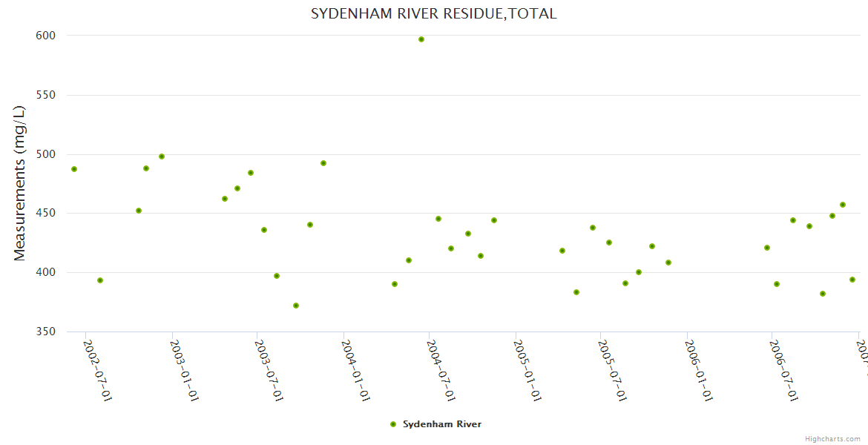Viewport: 868px width, 445px height.
Task: Select the 2005-07-01 x-axis date label
Action: coord(613,371)
